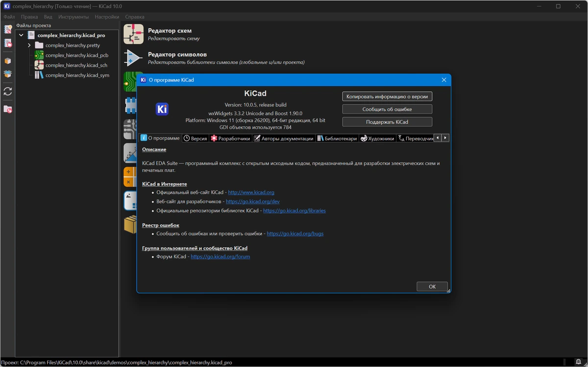Click Поддержать KiCad button
This screenshot has height=367, width=588.
[387, 122]
